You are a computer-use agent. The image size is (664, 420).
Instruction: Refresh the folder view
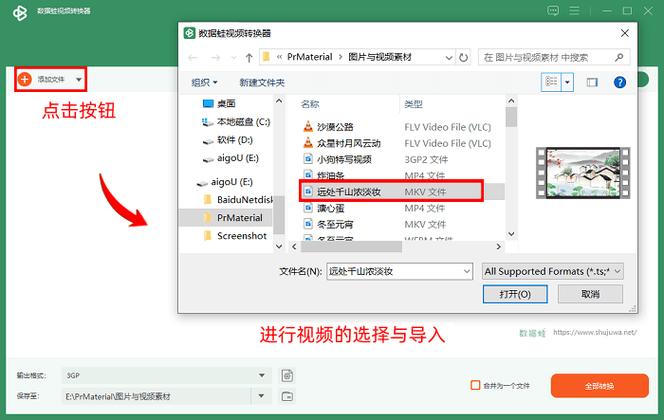pos(464,58)
